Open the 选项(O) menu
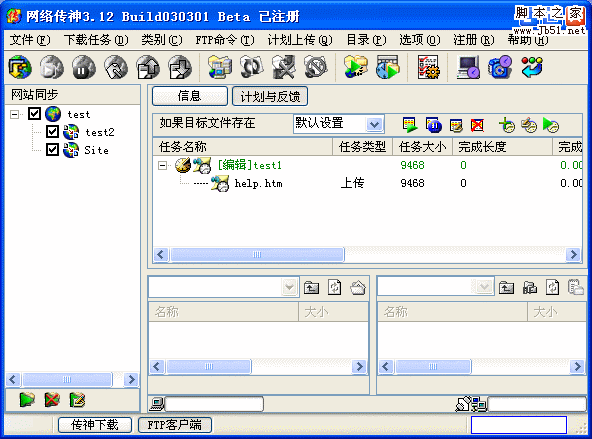 (x=420, y=40)
